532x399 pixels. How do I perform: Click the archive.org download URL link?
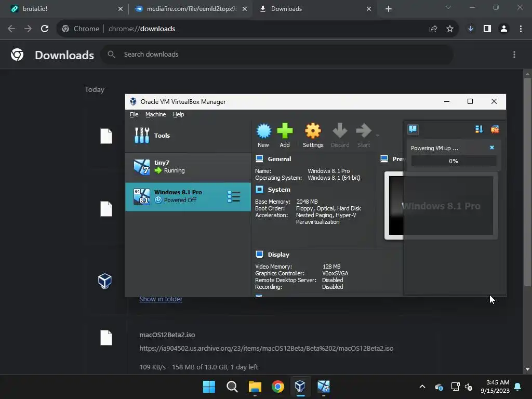267,349
